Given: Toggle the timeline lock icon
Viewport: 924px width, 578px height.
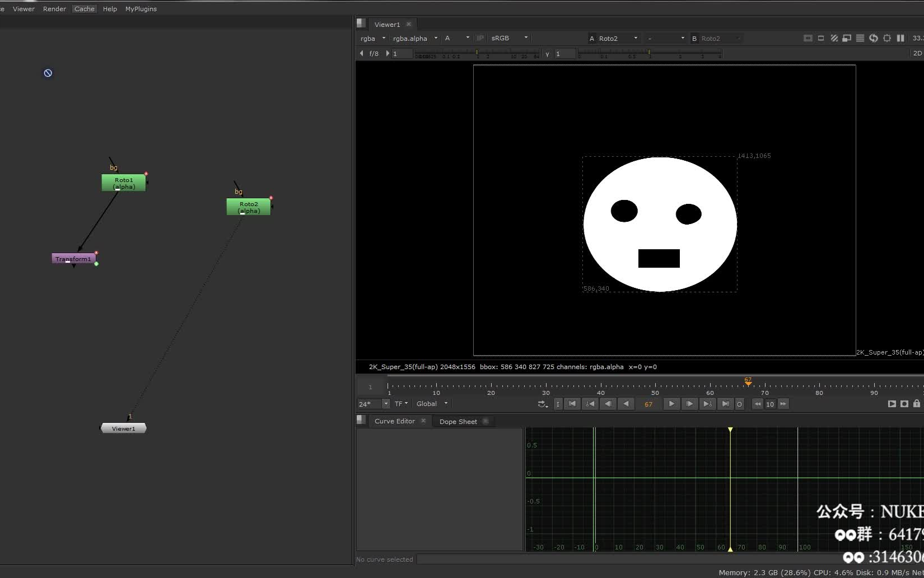Looking at the screenshot, I should 917,404.
